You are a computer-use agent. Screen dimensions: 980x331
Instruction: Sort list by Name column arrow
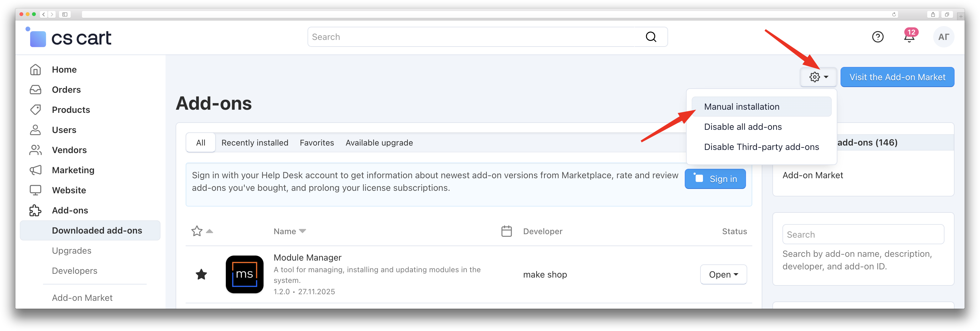(x=302, y=231)
